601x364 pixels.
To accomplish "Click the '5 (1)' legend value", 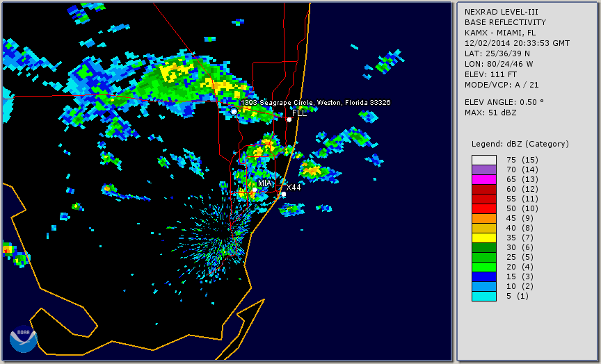I will tap(518, 296).
